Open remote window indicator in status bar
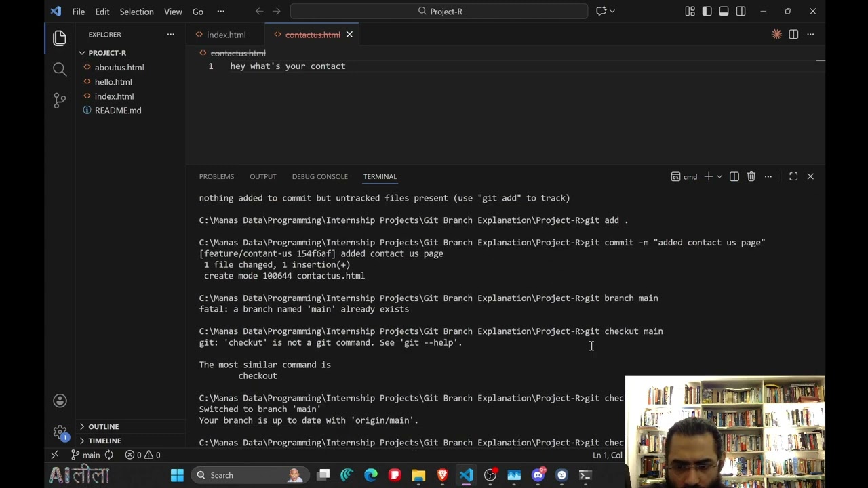The width and height of the screenshot is (868, 488). [55, 455]
